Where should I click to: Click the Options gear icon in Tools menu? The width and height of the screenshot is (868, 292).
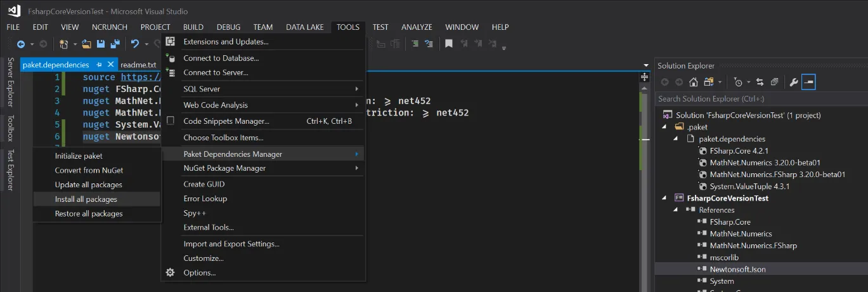click(170, 272)
